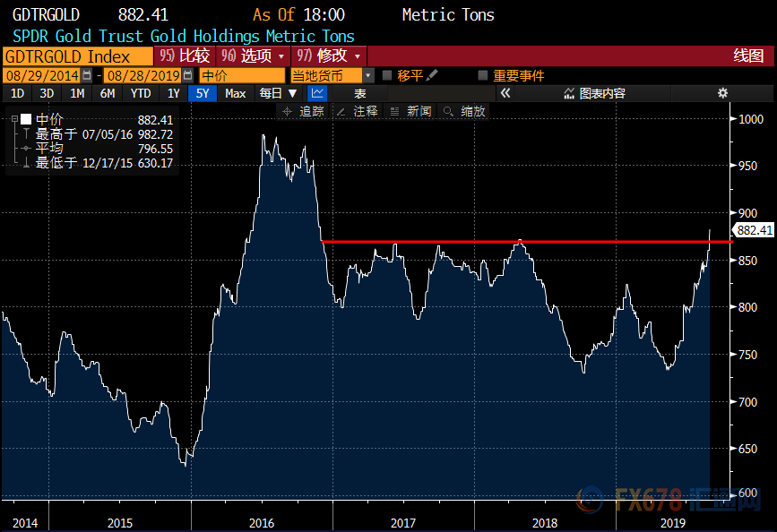
Task: Click the 750 label on price axis
Action: (x=747, y=355)
